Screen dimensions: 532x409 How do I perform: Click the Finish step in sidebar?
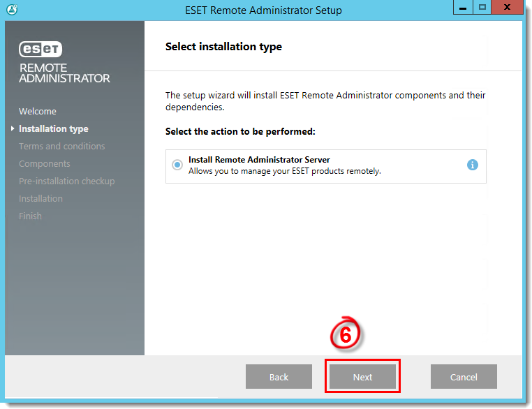[30, 216]
